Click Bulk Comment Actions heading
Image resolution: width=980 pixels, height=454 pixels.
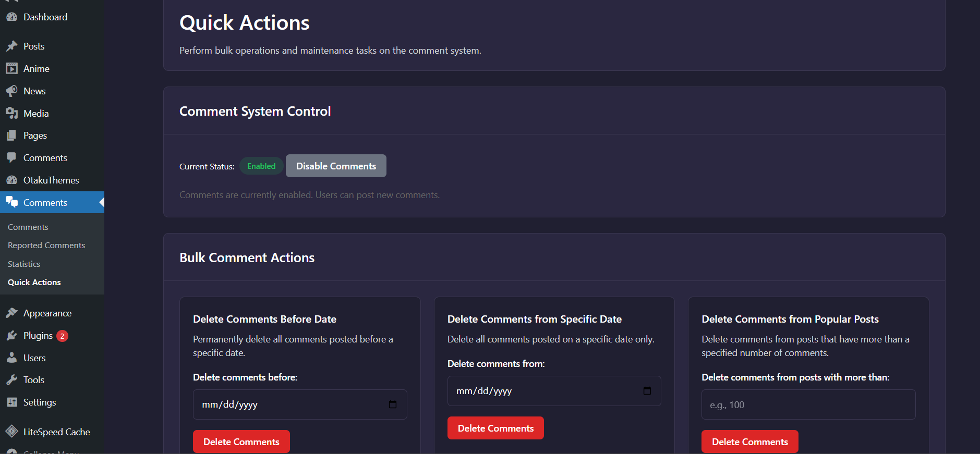coord(247,258)
